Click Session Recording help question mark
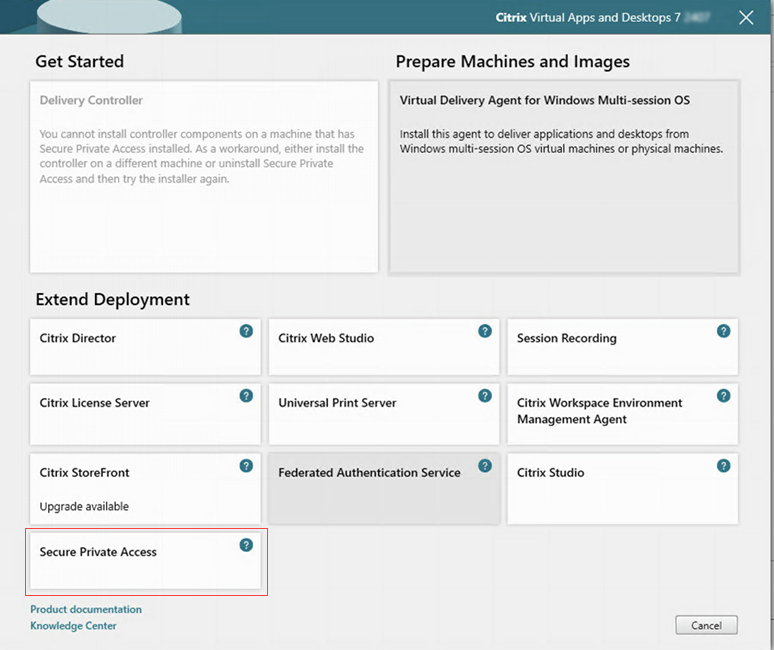The width and height of the screenshot is (774, 650). coord(723,331)
